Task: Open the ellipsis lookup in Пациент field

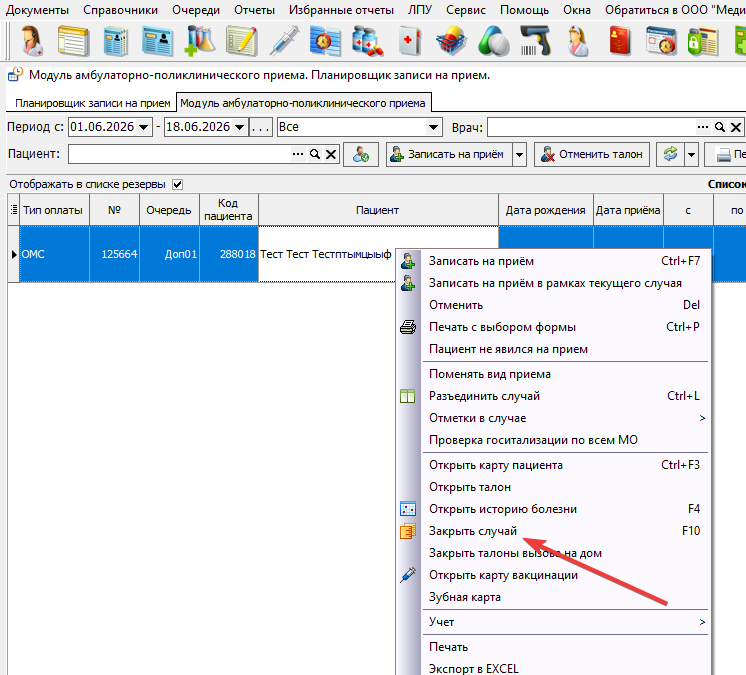Action: [298, 154]
